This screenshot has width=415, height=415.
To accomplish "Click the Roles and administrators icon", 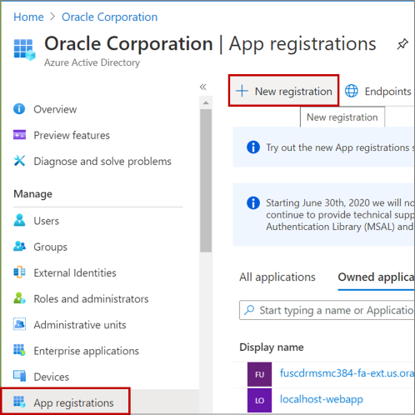I will point(19,298).
